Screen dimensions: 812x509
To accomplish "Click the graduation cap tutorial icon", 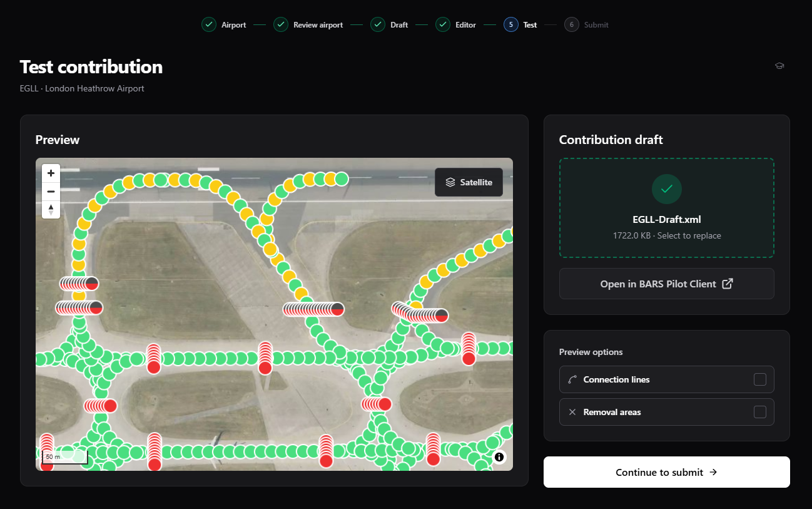I will [x=779, y=66].
